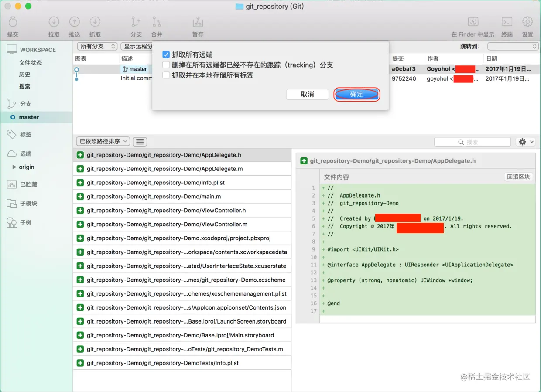The height and width of the screenshot is (392, 541).
Task: Open the Jump To (跳转到) combo box
Action: point(513,46)
